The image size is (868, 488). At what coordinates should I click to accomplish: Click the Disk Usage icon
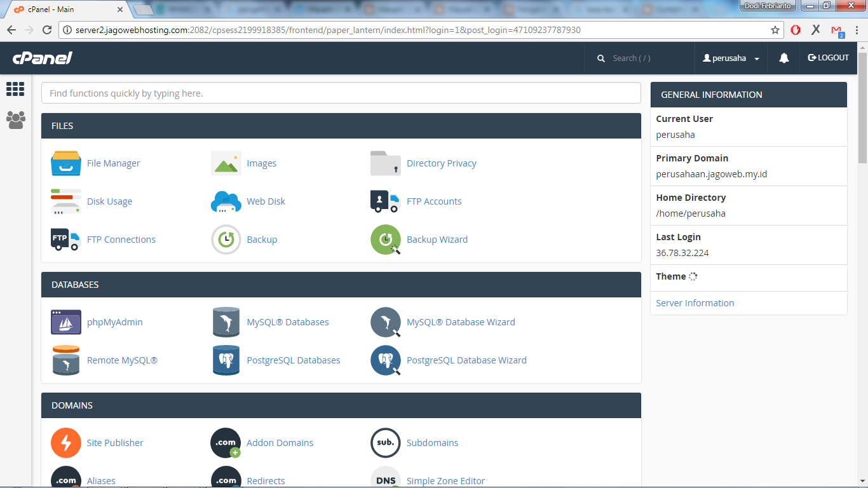pos(65,201)
